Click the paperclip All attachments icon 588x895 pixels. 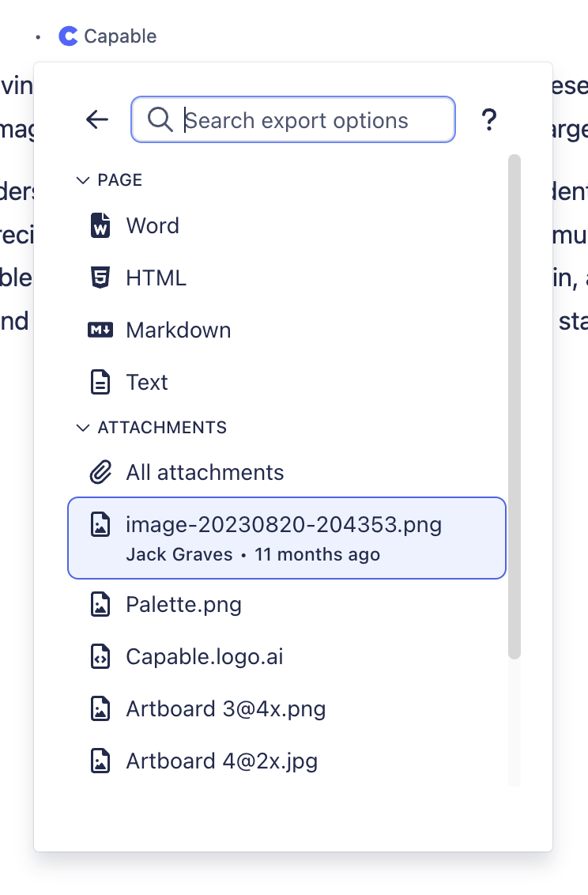[100, 472]
